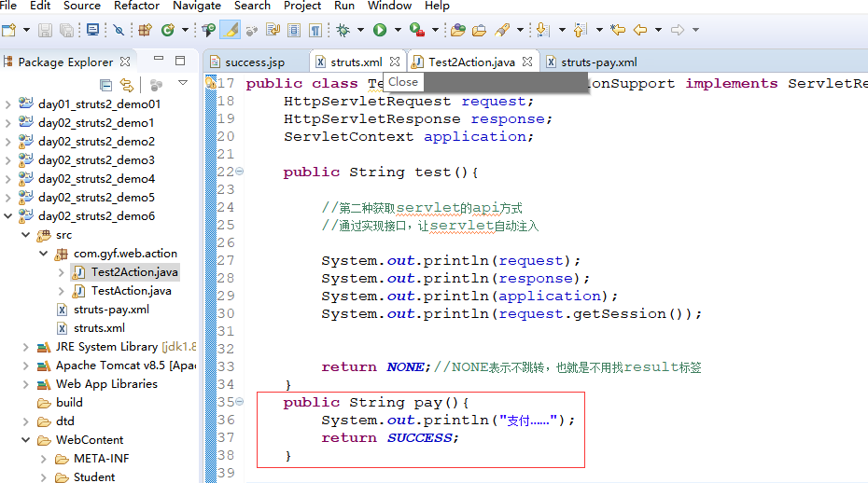Click the Save disk icon

coord(45,30)
